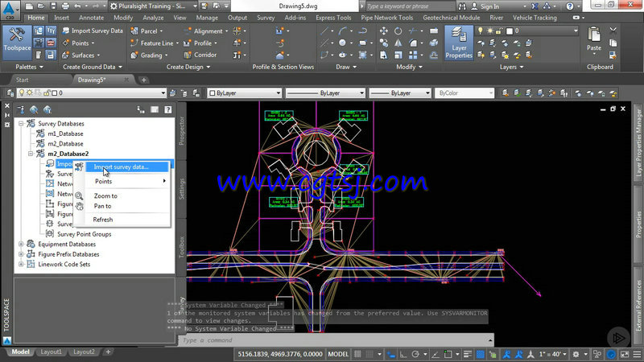Click the Alignment ribbon button
Image resolution: width=644 pixels, height=362 pixels.
(205, 31)
